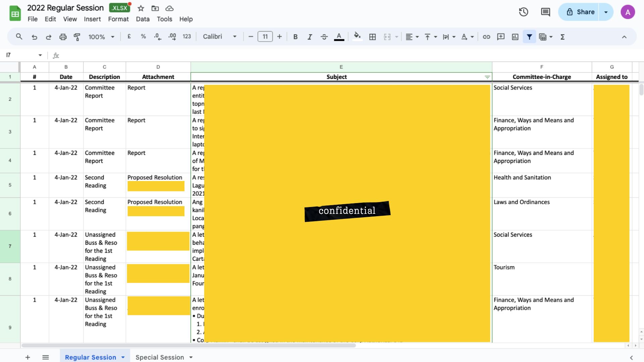Open the all sheets list
644x362 pixels.
[x=46, y=357]
